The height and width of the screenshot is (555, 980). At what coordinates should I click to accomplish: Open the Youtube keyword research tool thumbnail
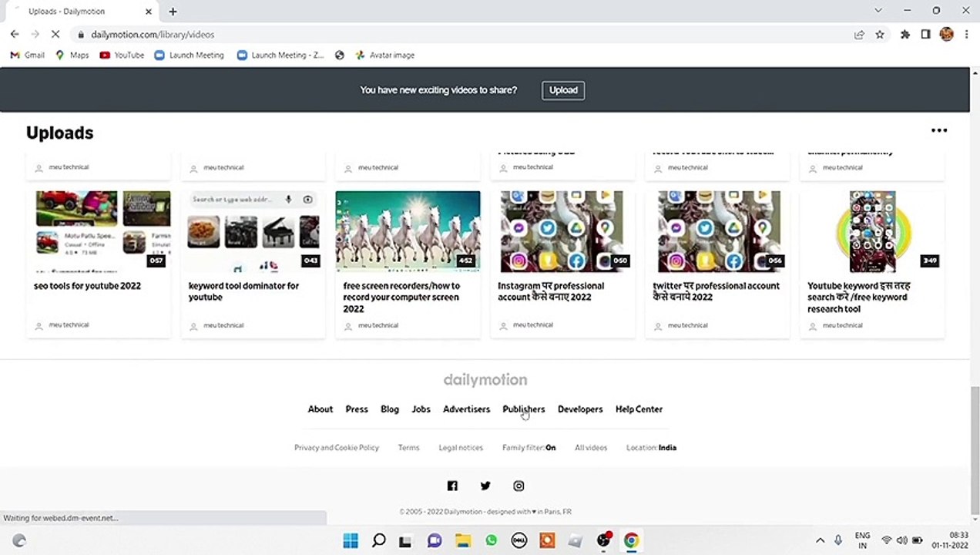pyautogui.click(x=873, y=231)
